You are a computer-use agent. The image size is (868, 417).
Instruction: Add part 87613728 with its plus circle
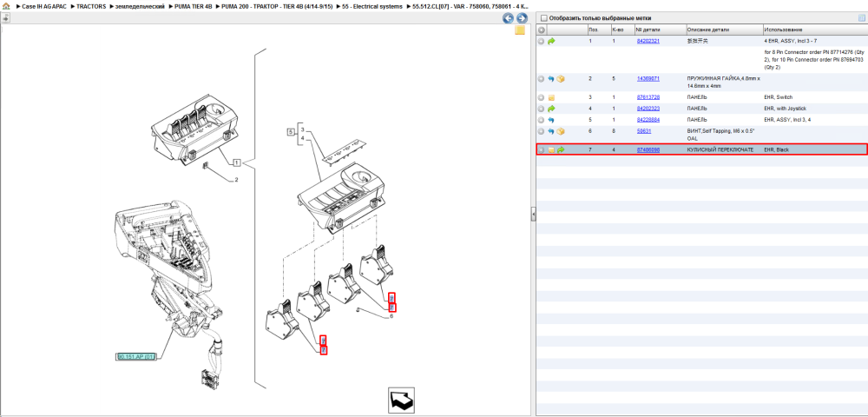[x=542, y=97]
